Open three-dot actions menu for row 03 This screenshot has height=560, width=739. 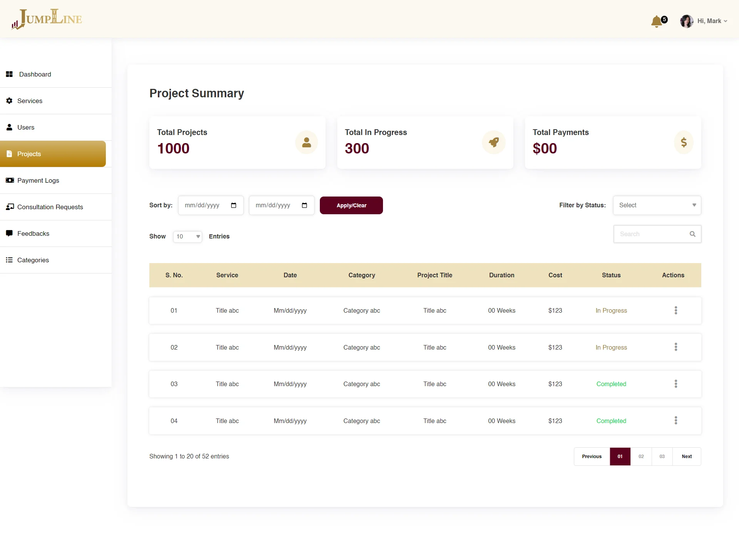(x=676, y=384)
